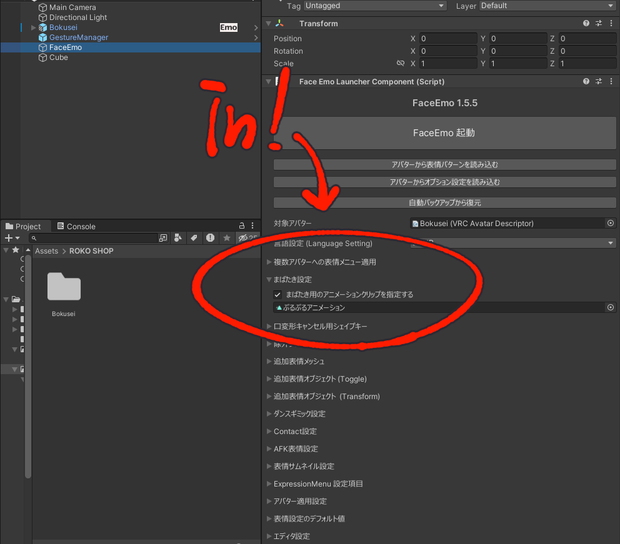Screen dimensions: 620x544
Task: Expand the Bokusei hierarchy item arrow
Action: click(33, 27)
